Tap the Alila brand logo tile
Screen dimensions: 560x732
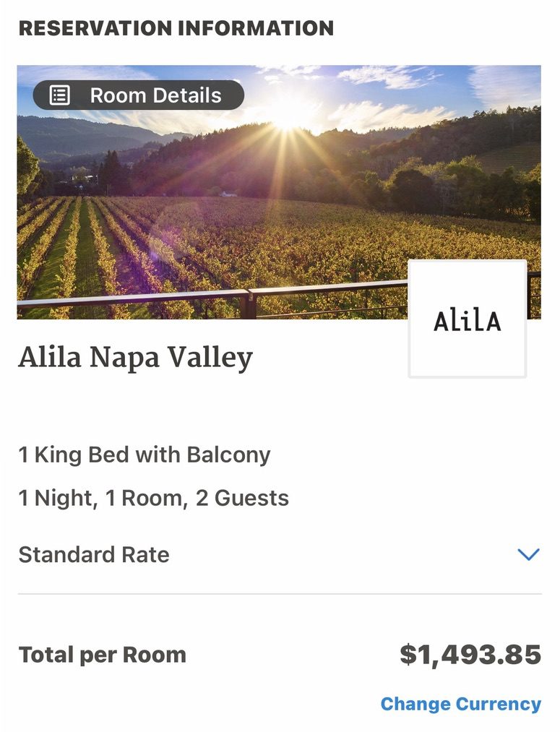click(468, 319)
